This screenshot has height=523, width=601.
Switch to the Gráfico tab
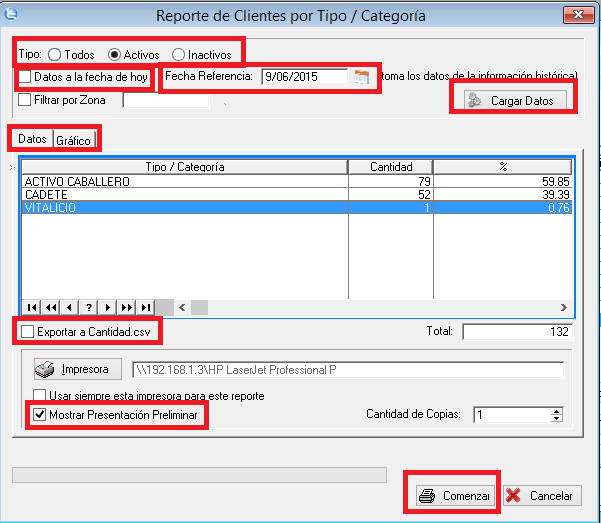click(x=73, y=140)
